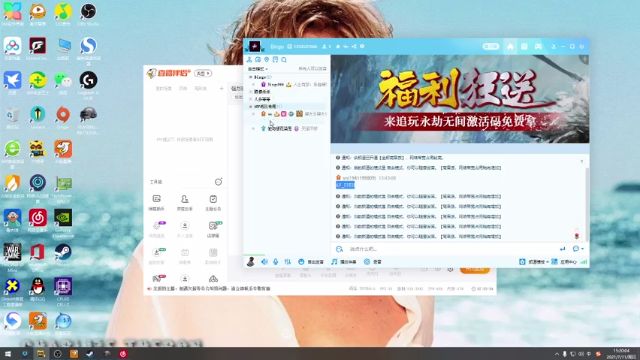This screenshot has height=360, width=640.
Task: Open the audio mixer icon in YY bottom bar
Action: click(x=288, y=262)
